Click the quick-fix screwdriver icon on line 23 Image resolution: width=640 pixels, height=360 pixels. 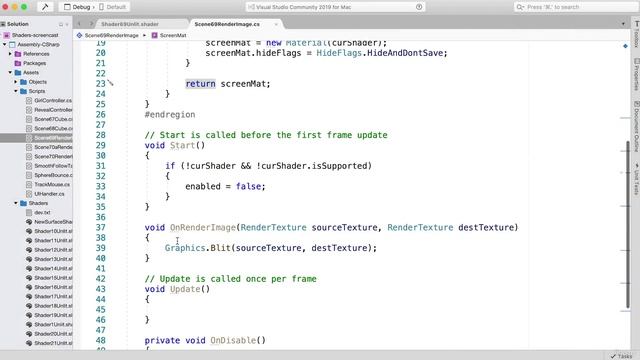click(110, 83)
